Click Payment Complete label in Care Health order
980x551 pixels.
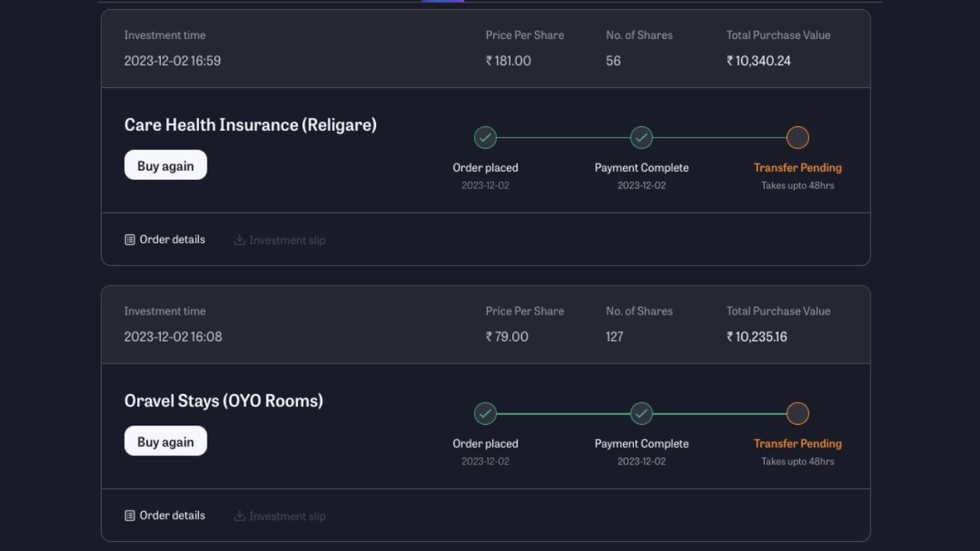pos(642,168)
